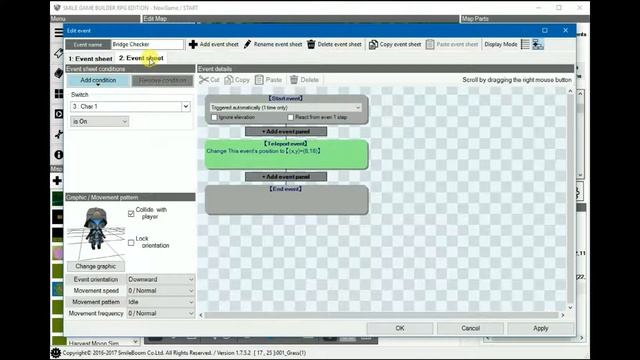Switch Display Mode to flowchart view icon

click(x=538, y=44)
